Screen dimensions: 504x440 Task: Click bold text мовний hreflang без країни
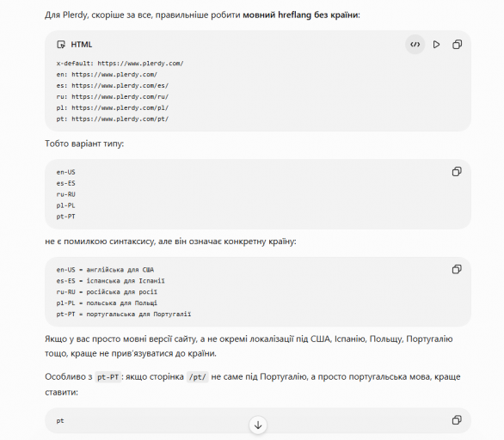point(300,15)
